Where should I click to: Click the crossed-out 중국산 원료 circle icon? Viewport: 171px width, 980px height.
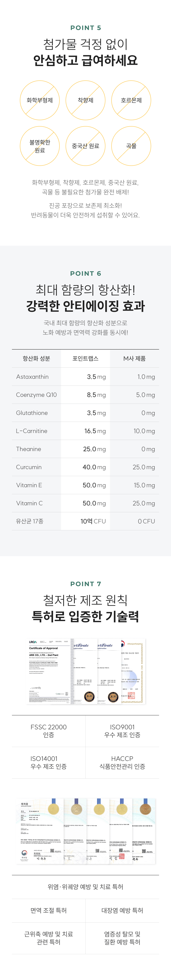click(85, 146)
